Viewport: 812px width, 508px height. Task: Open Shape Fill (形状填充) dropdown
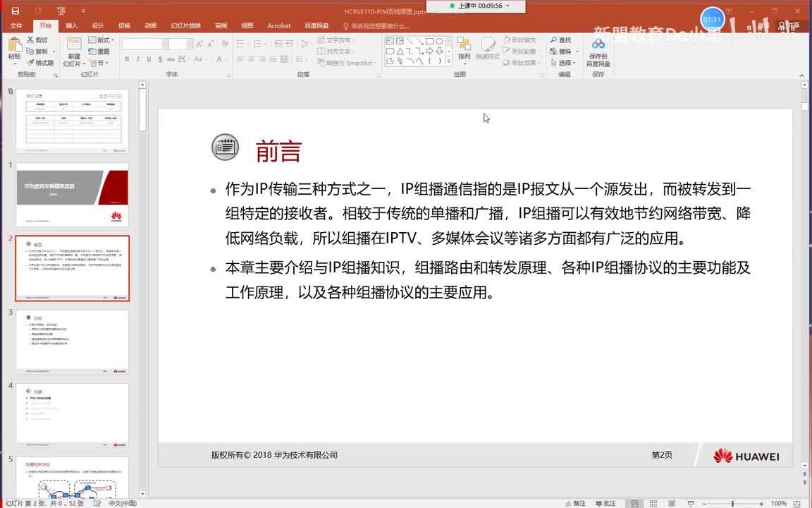tap(522, 40)
